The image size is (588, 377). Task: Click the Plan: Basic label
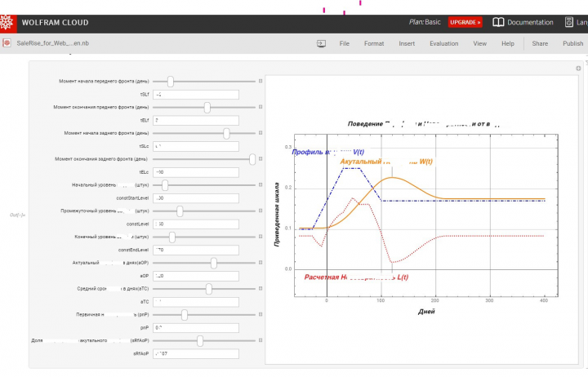(x=425, y=22)
